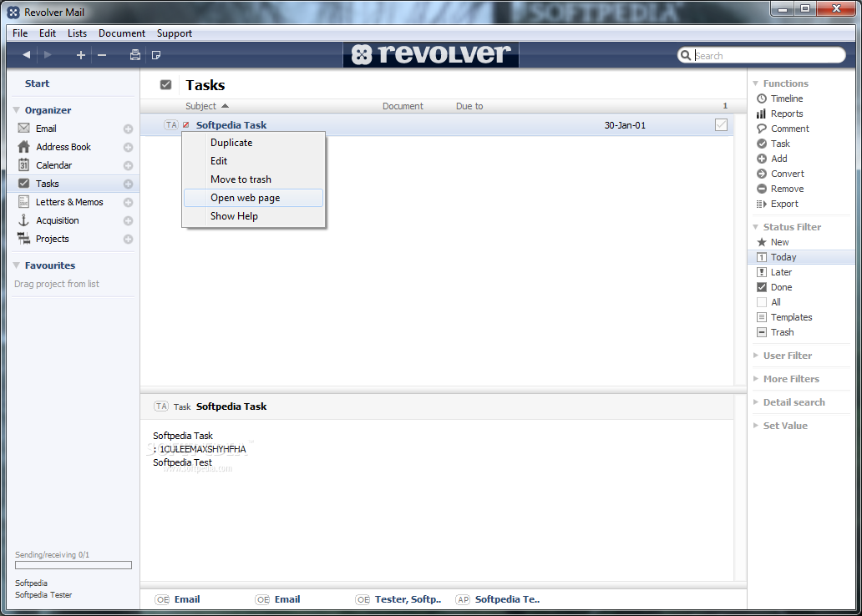Image resolution: width=862 pixels, height=616 pixels.
Task: Collapse the Functions panel
Action: [x=755, y=83]
